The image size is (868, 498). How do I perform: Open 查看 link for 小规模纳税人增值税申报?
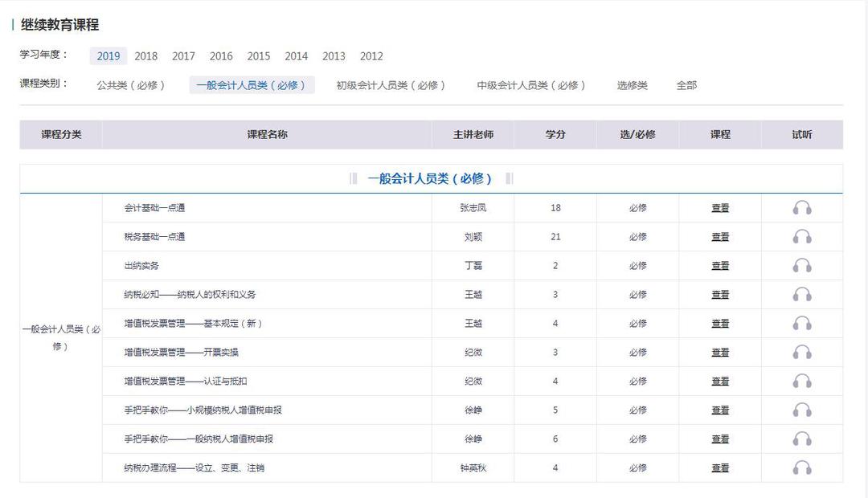pyautogui.click(x=720, y=410)
